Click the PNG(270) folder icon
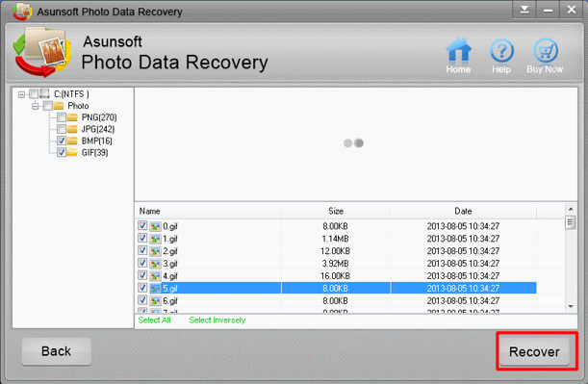The width and height of the screenshot is (588, 384). coord(72,117)
